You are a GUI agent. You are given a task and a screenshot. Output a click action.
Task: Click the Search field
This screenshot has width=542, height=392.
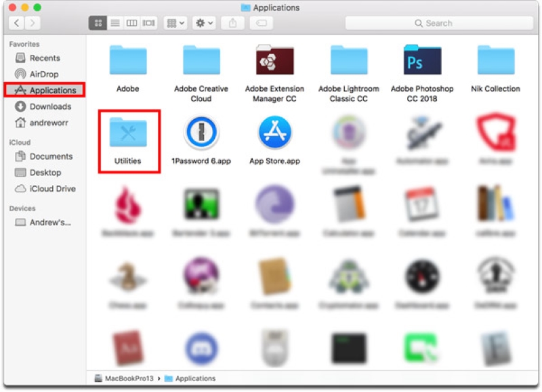pos(439,23)
